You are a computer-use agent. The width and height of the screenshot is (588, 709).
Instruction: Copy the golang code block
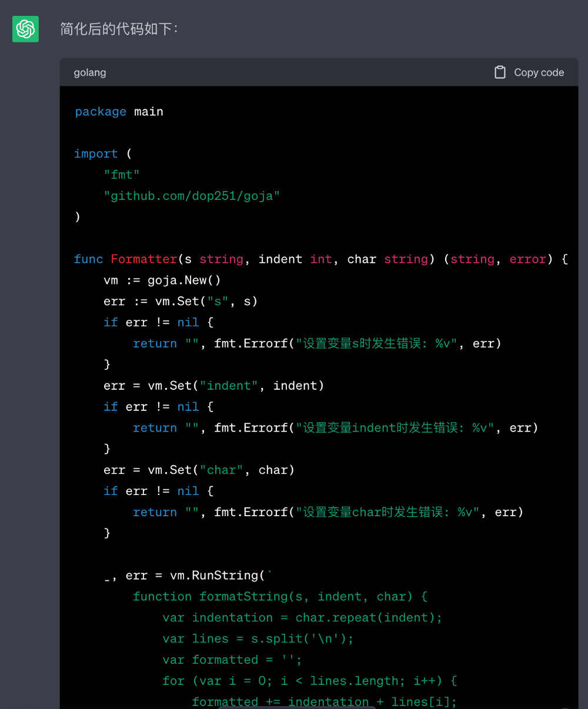pos(529,72)
